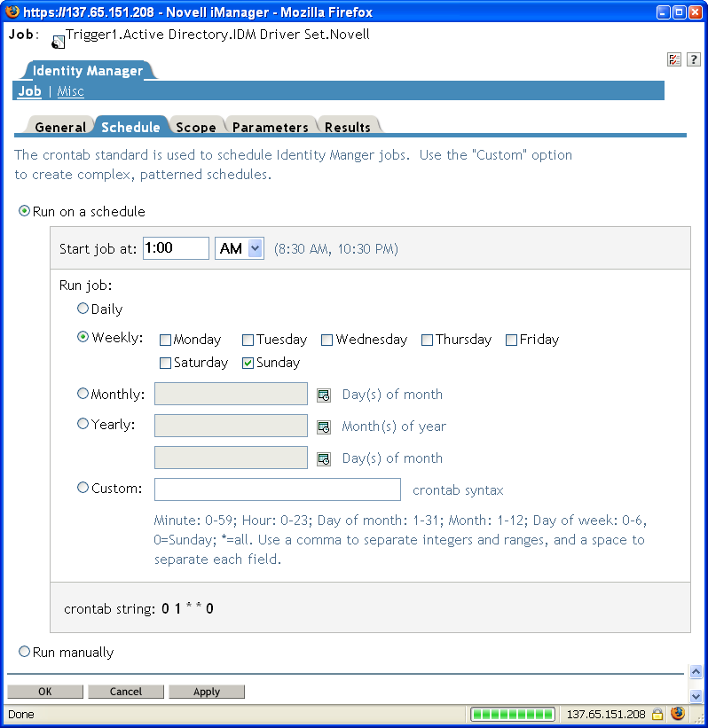Viewport: 708px width, 728px height.
Task: Click the Custom crontab syntax field
Action: 278,489
